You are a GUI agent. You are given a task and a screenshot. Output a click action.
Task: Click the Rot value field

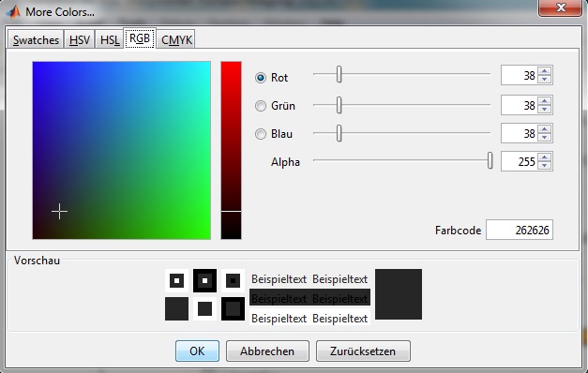[x=520, y=75]
